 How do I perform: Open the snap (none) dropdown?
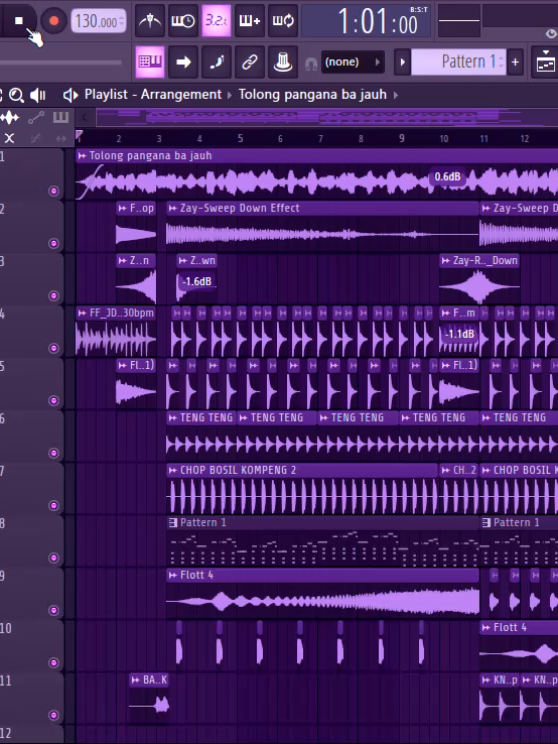tap(353, 62)
